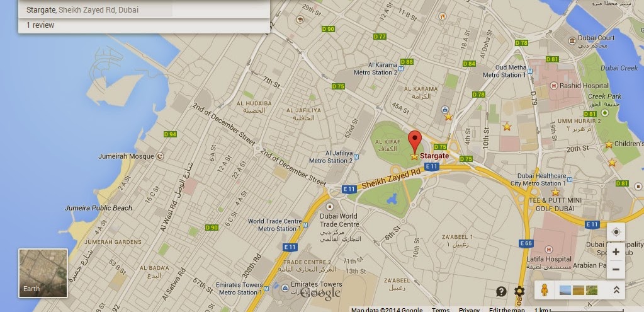The width and height of the screenshot is (644, 312).
Task: Open the help question mark icon
Action: (501, 291)
